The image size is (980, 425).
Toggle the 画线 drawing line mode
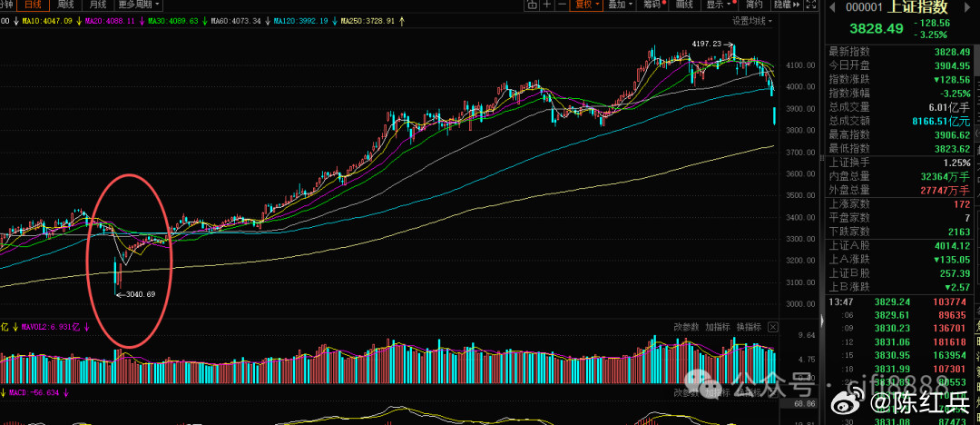click(683, 5)
